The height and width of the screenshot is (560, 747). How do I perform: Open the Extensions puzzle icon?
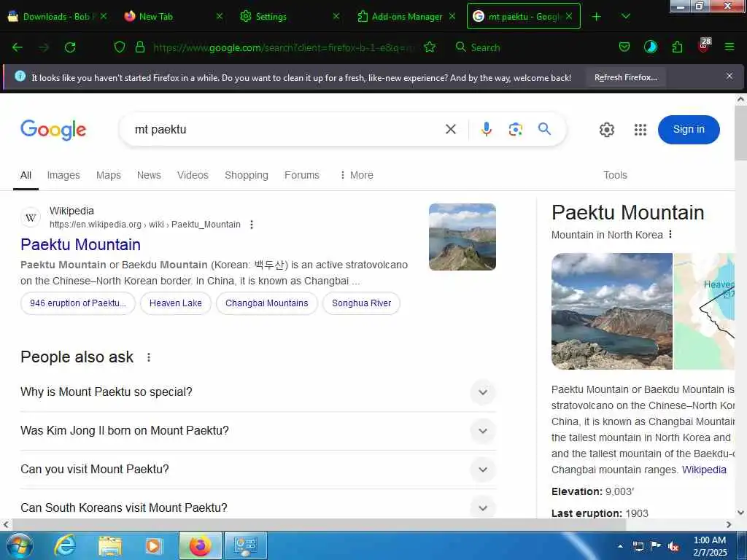[677, 47]
